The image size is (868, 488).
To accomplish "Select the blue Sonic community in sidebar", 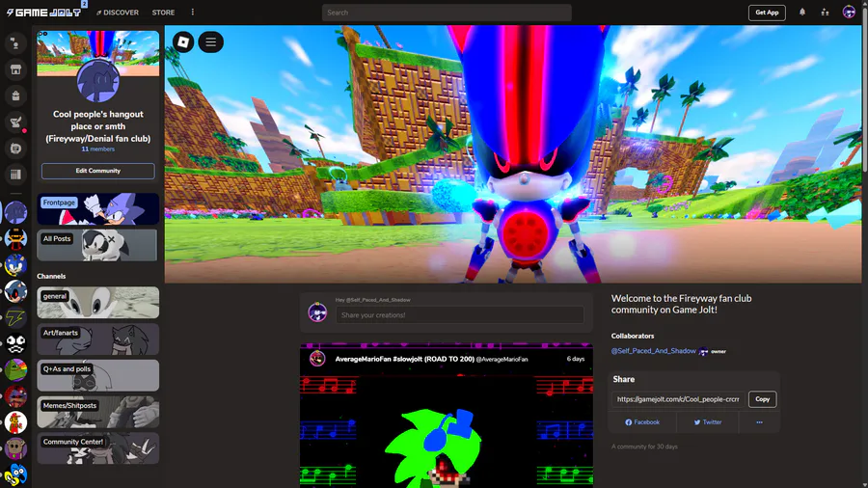I will point(15,265).
